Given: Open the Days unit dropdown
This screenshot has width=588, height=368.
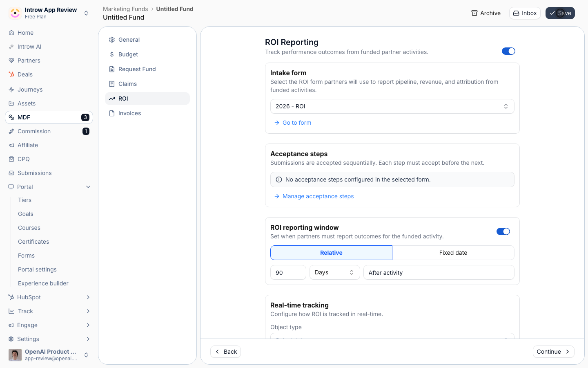Looking at the screenshot, I should click(335, 272).
